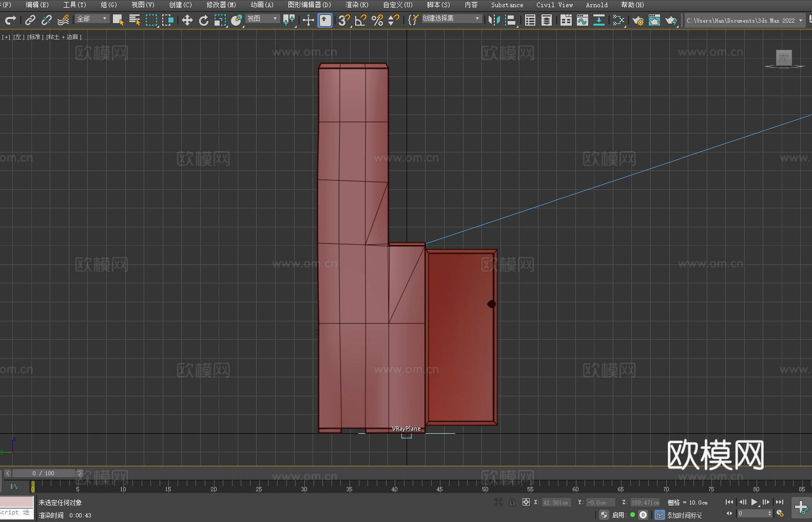The height and width of the screenshot is (522, 812).
Task: Toggle Angle Snap
Action: point(361,20)
